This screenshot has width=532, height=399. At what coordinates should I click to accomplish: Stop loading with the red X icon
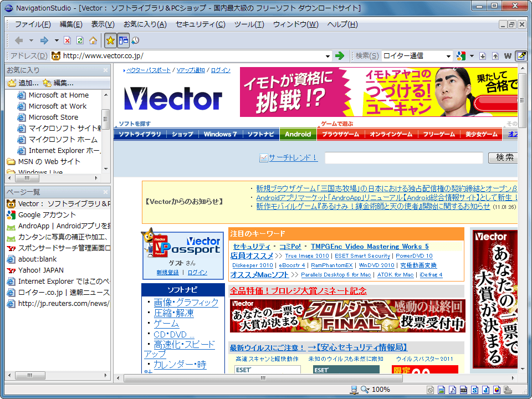[68, 40]
